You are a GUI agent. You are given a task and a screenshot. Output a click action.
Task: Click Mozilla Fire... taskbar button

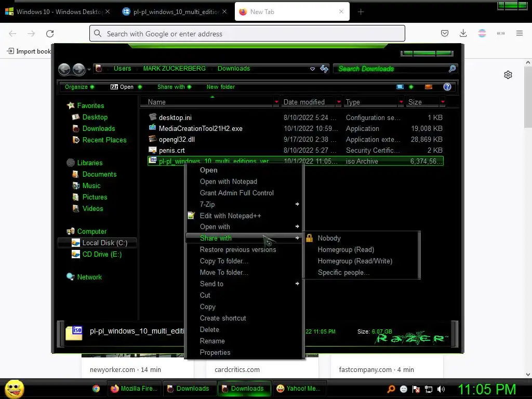[135, 389]
